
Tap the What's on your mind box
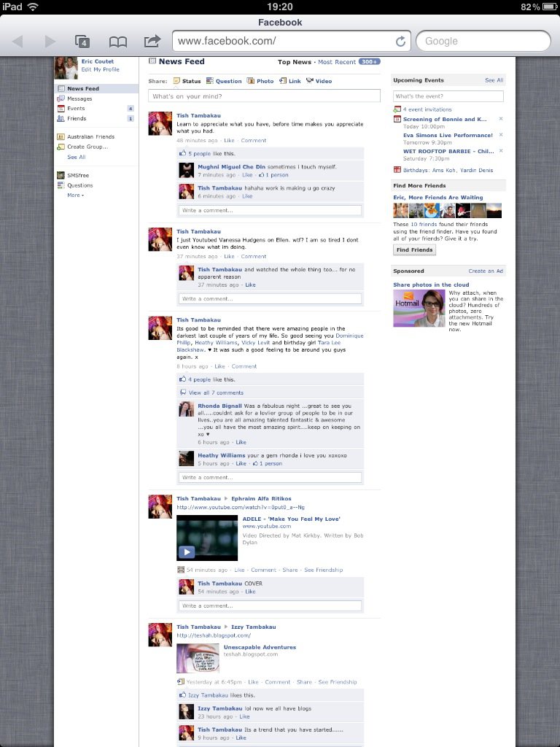(264, 96)
